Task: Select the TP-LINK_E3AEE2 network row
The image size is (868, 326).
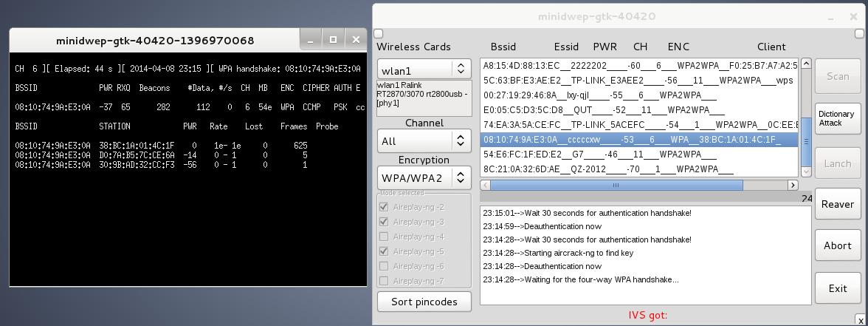Action: pos(638,79)
